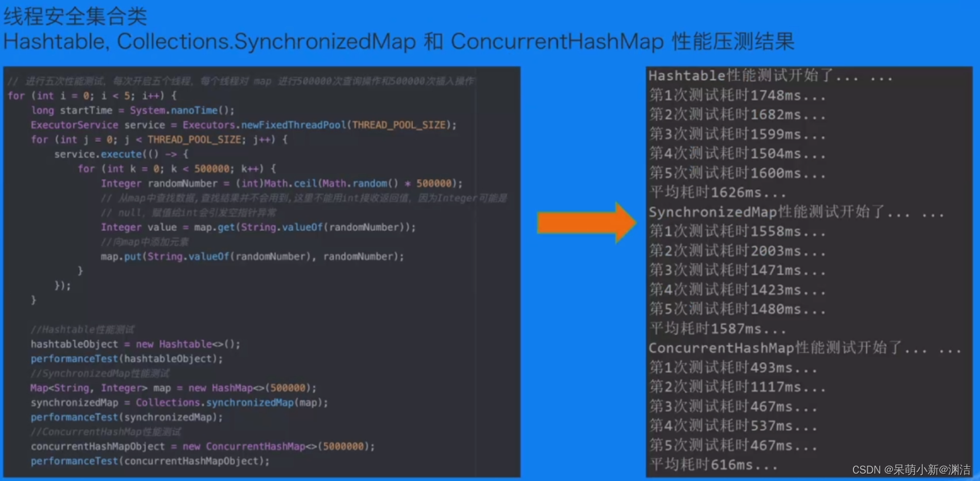The image size is (980, 481).
Task: Click the '//Hashtable性能测试' comment
Action: pyautogui.click(x=83, y=329)
